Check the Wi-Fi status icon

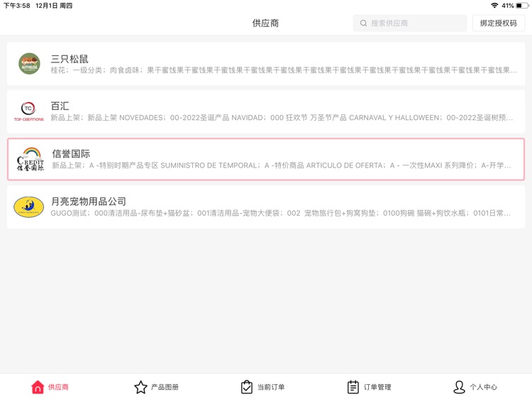tap(494, 6)
